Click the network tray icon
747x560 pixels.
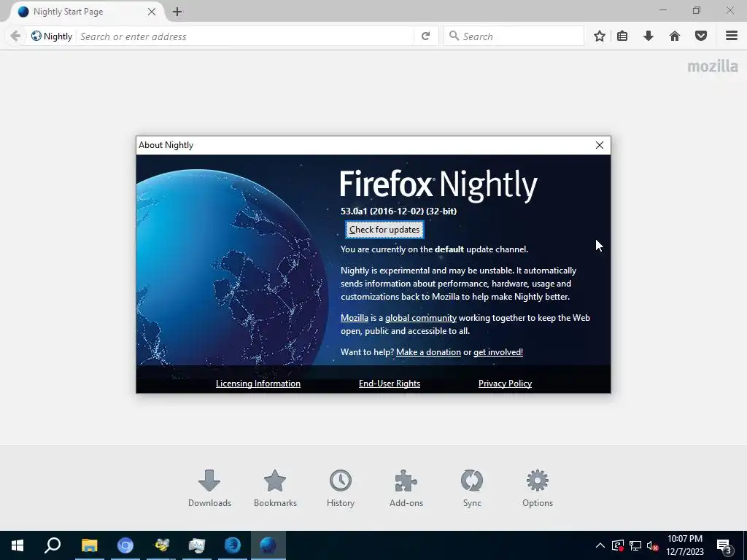635,545
